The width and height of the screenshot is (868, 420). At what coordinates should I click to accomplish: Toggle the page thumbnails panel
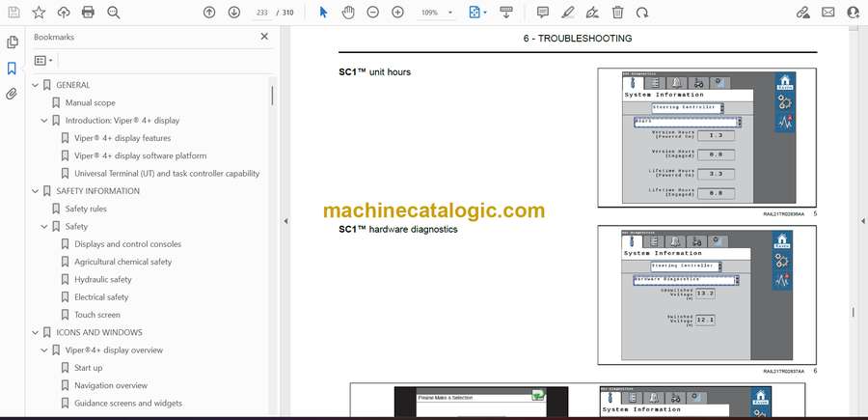pyautogui.click(x=12, y=42)
